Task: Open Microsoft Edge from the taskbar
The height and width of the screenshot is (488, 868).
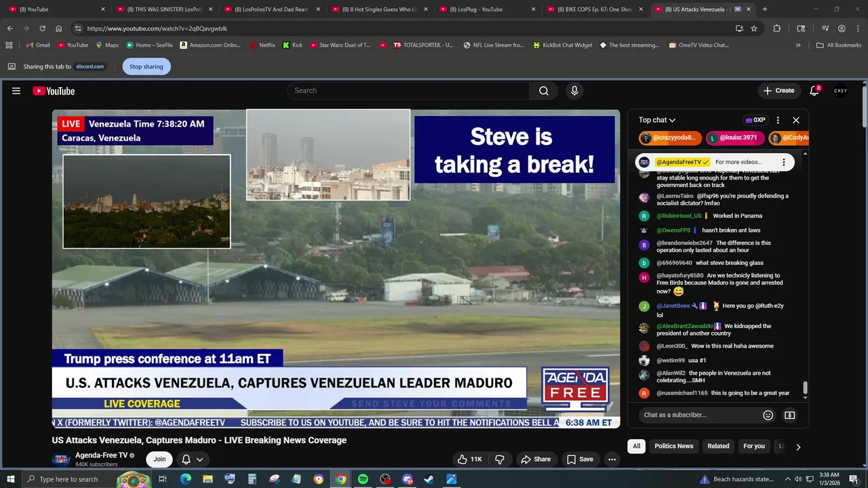Action: coord(186,479)
